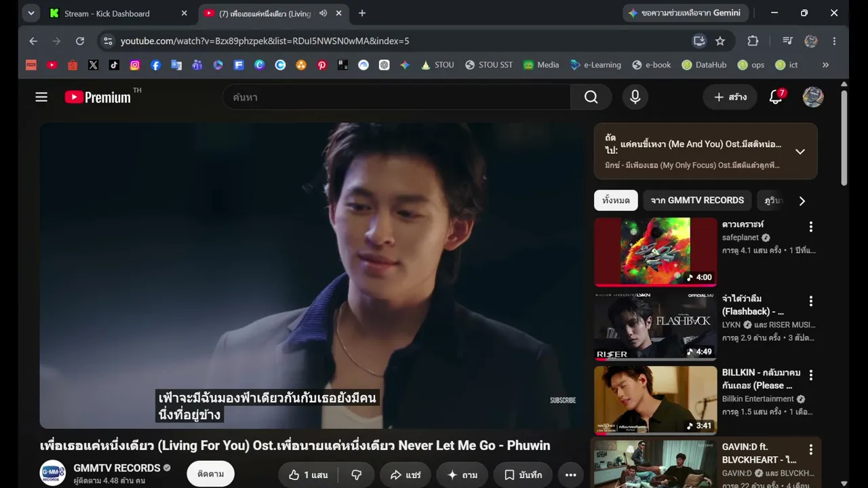Switch to Stream - Kick Dashboard tab
The width and height of the screenshot is (868, 488).
[x=117, y=13]
